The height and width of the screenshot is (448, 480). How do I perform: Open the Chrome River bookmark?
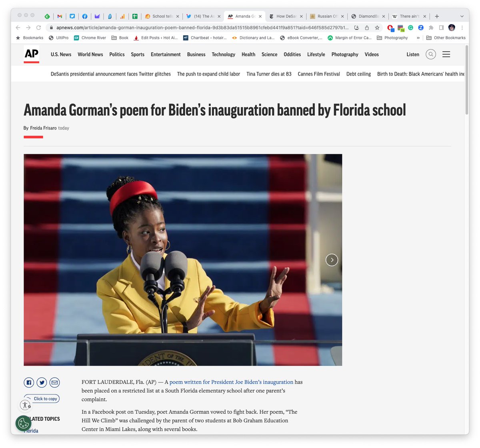(x=90, y=38)
